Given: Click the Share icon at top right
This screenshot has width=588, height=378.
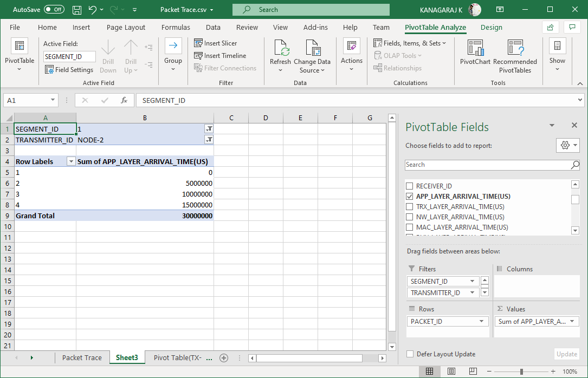Looking at the screenshot, I should click(x=551, y=27).
